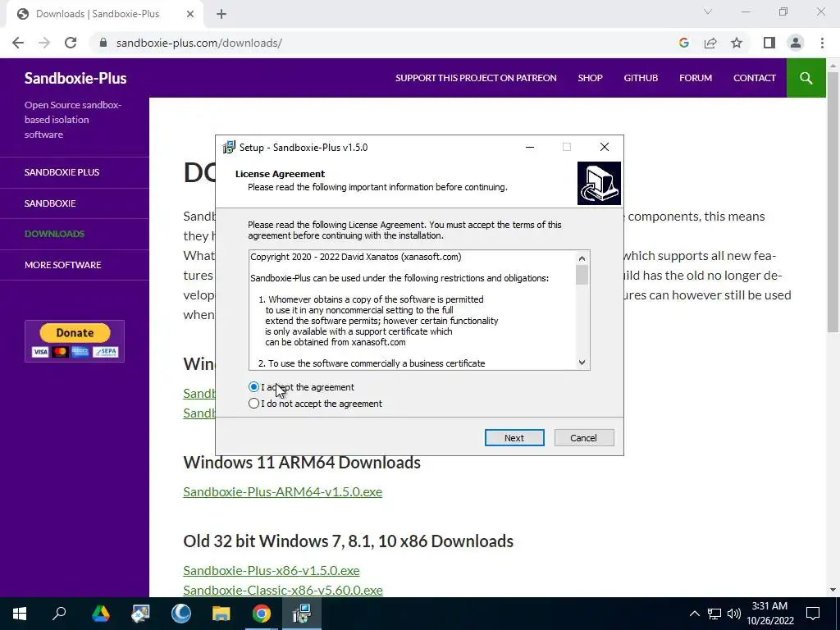Open the notification center icon
Screen dimensions: 840x630
point(813,614)
